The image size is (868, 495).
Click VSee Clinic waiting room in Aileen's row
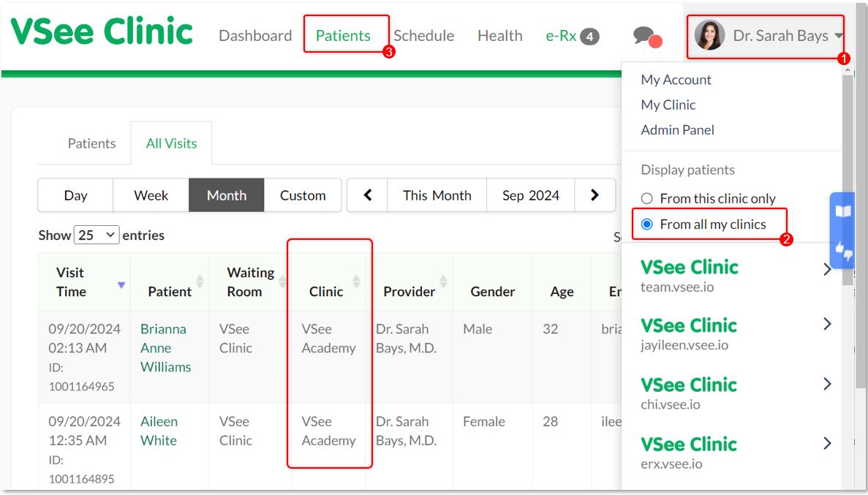[x=235, y=431]
